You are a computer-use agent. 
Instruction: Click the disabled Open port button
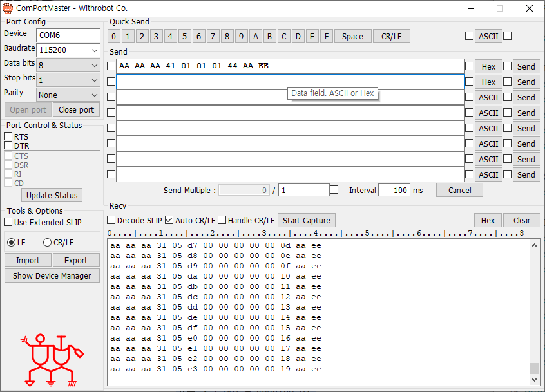[x=28, y=109]
